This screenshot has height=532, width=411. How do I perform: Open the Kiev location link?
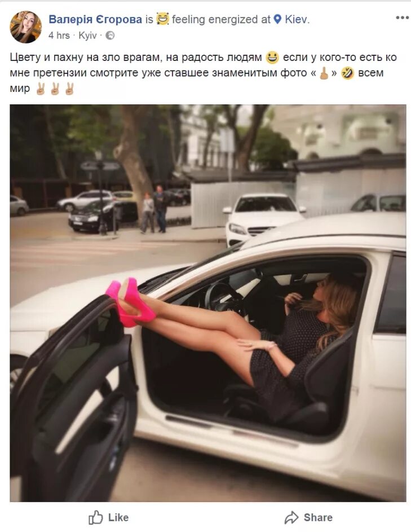297,19
